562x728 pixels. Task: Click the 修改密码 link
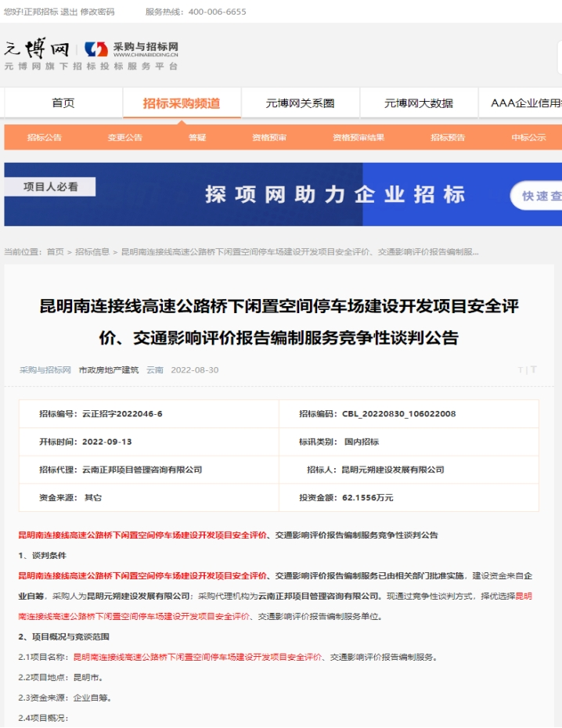coord(98,12)
